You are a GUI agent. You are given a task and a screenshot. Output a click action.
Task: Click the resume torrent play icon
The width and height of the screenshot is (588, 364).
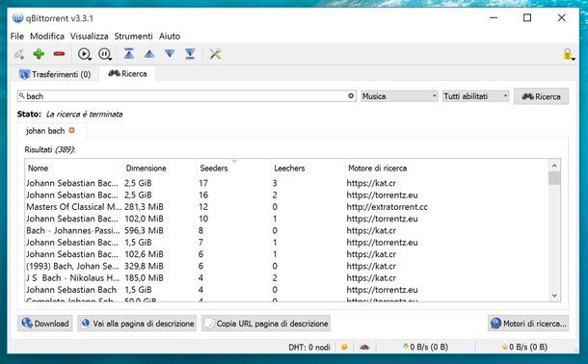[85, 54]
